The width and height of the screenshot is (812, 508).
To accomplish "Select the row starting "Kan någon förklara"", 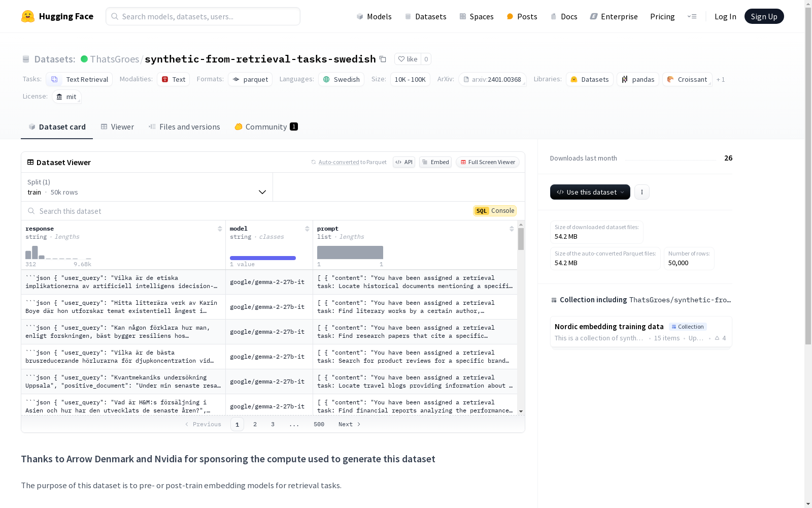I will 269,332.
